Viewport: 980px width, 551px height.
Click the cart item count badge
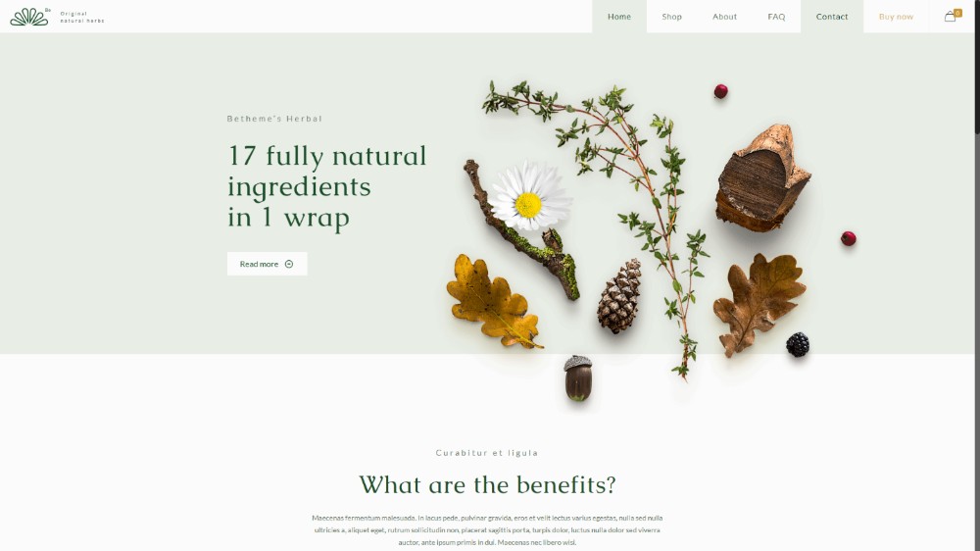[958, 13]
